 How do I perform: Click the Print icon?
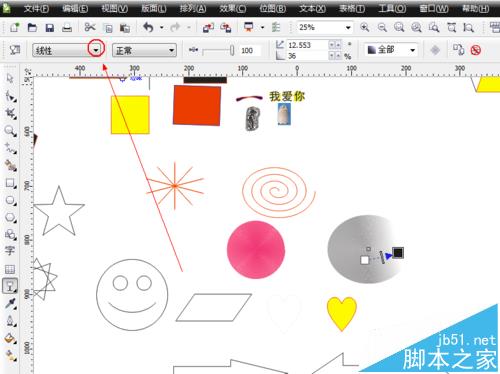(x=67, y=28)
